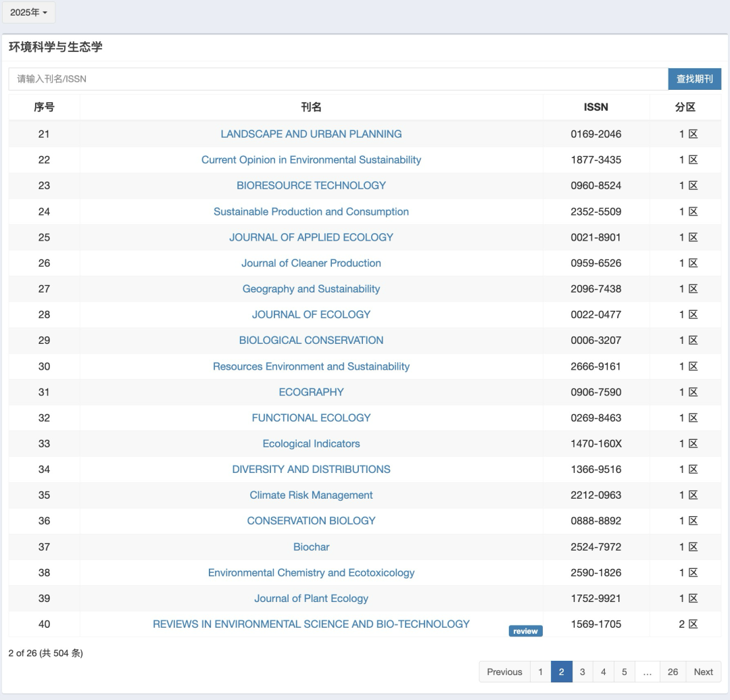This screenshot has height=700, width=730.
Task: Open JOURNAL OF APPLIED ECOLOGY link
Action: tap(311, 237)
